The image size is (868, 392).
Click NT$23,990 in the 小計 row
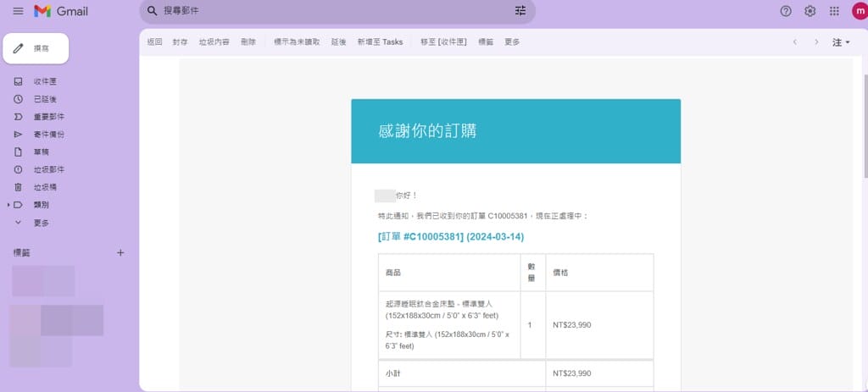tap(572, 373)
